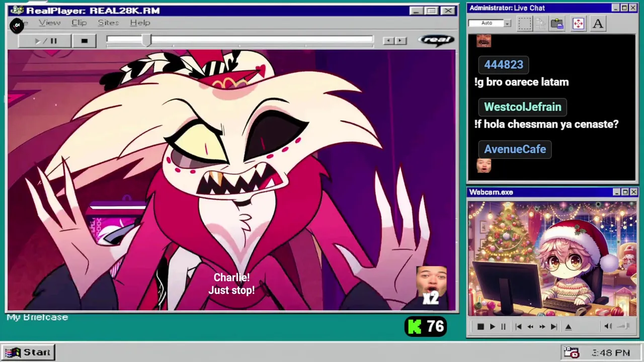The width and height of the screenshot is (644, 362).
Task: Click the webcam avatar image
Action: coord(552,259)
